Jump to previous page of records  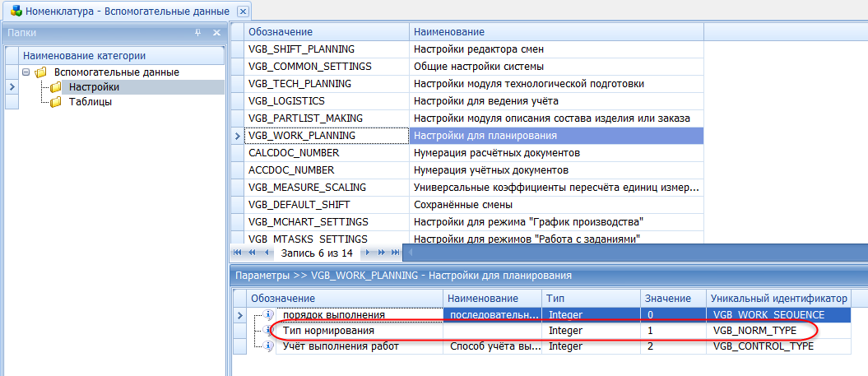click(x=253, y=253)
